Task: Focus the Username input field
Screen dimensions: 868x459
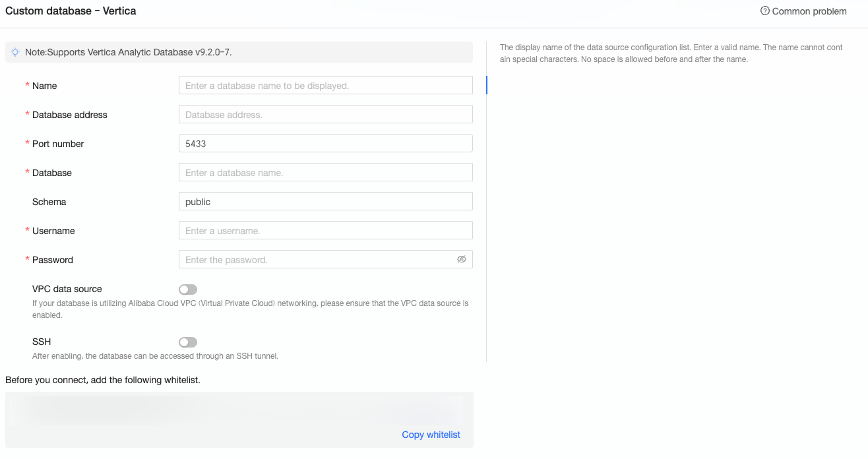Action: pos(326,230)
